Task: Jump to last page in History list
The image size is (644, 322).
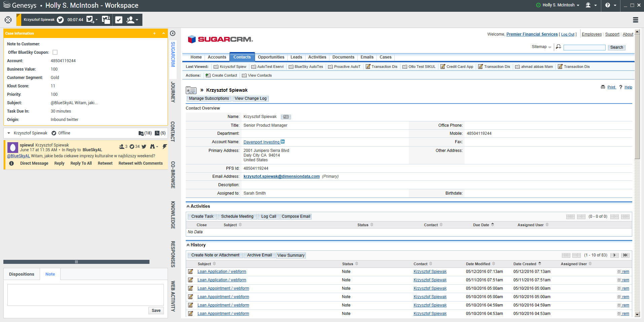Action: point(625,255)
